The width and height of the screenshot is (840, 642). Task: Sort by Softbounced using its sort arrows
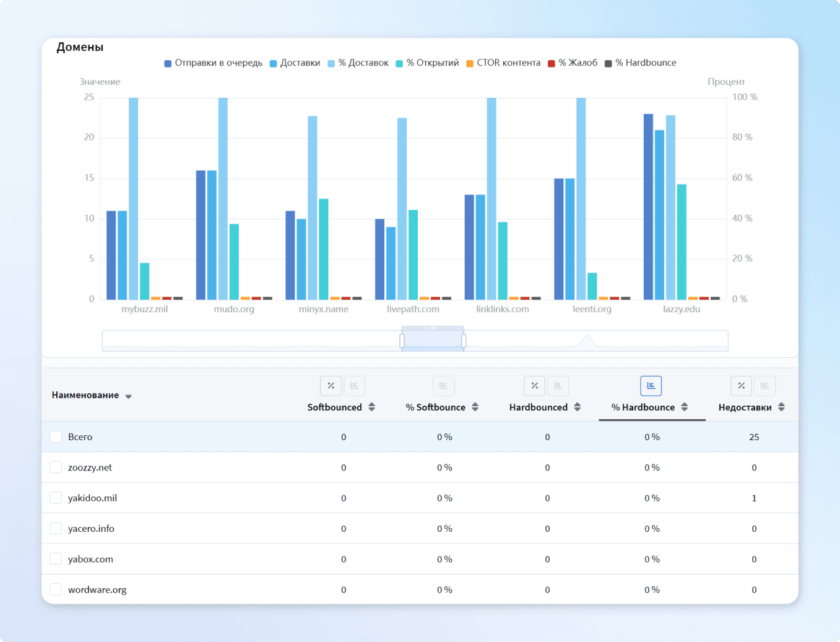tap(372, 407)
